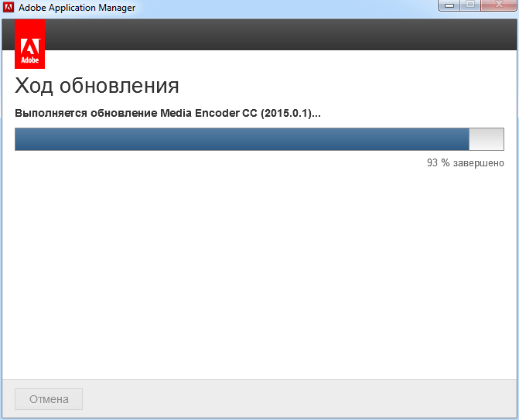Maximize the Adobe Application Manager window

point(470,5)
